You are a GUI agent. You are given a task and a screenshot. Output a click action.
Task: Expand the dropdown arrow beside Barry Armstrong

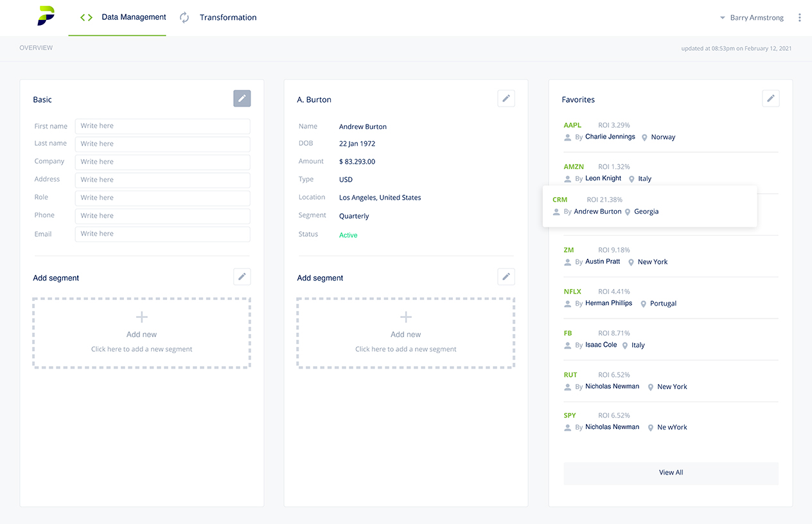click(x=721, y=17)
